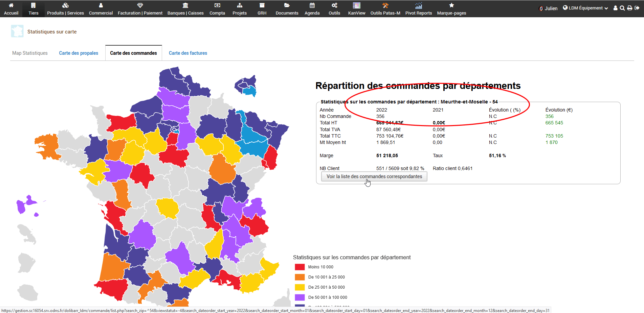Click the red Moins 10 000 legend swatch
644x313 pixels.
coord(299,267)
